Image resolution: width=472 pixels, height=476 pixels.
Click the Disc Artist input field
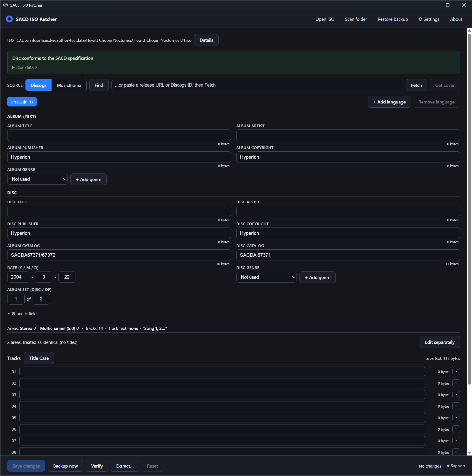point(348,211)
